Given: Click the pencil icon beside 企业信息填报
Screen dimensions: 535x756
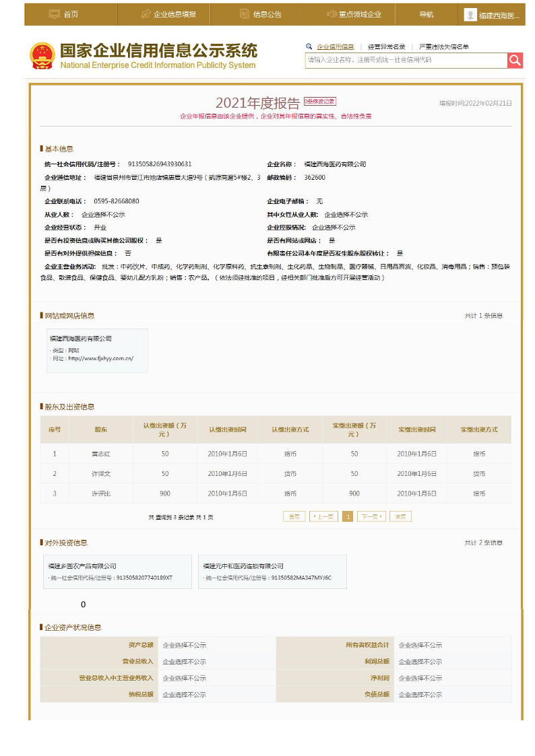Looking at the screenshot, I should tap(146, 14).
